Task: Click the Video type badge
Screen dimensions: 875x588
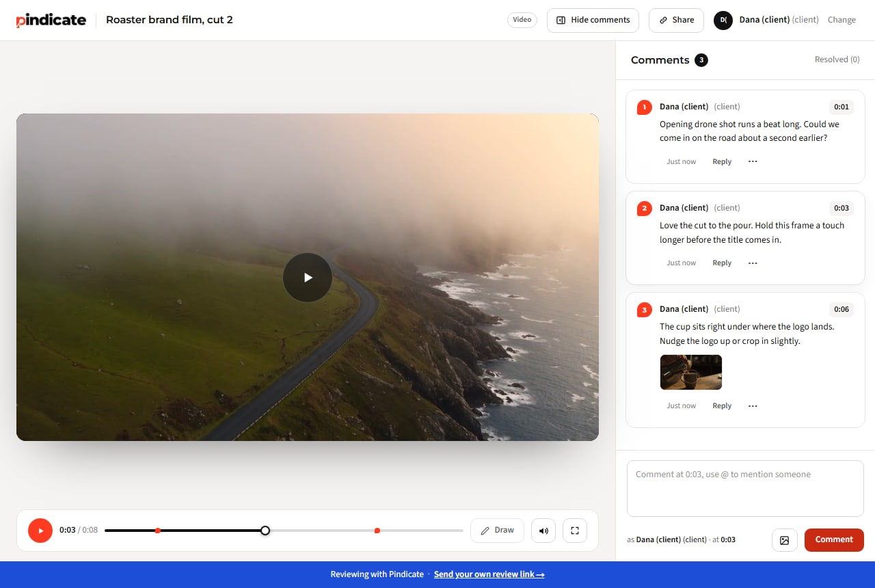Action: coord(522,20)
